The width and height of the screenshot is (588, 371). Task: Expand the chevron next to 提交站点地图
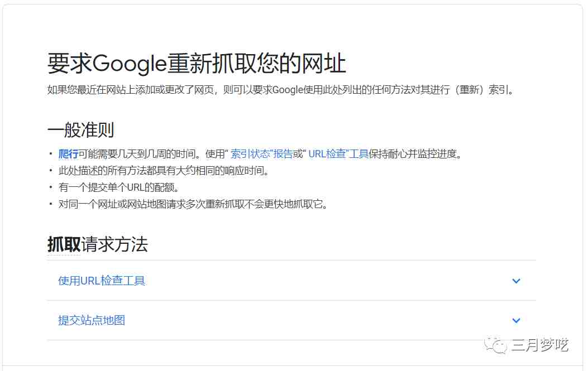[x=516, y=320]
